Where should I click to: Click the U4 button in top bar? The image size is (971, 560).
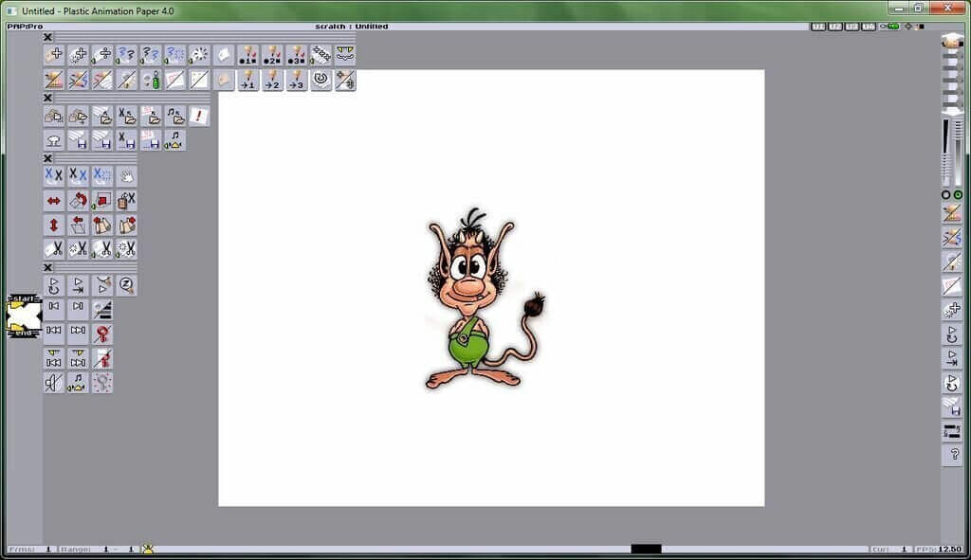point(870,27)
